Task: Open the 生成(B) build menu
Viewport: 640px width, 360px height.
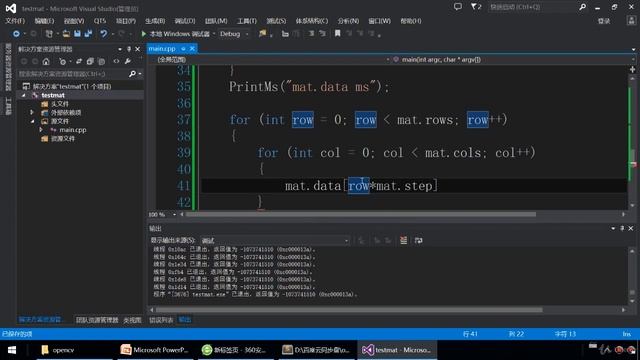Action: [155, 21]
